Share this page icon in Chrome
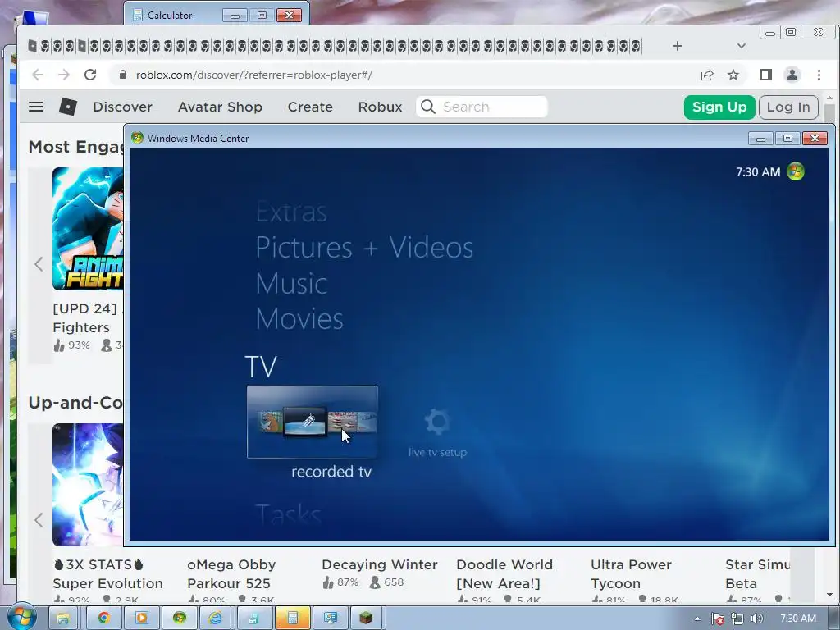Screen dimensions: 840x630 pyautogui.click(x=706, y=75)
